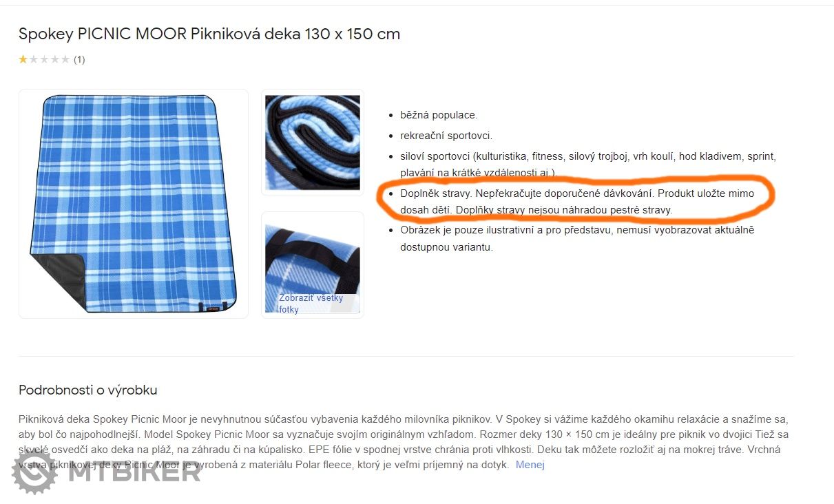Screen dimensions: 834x504
Task: Collapse description with Menej link
Action: (530, 465)
